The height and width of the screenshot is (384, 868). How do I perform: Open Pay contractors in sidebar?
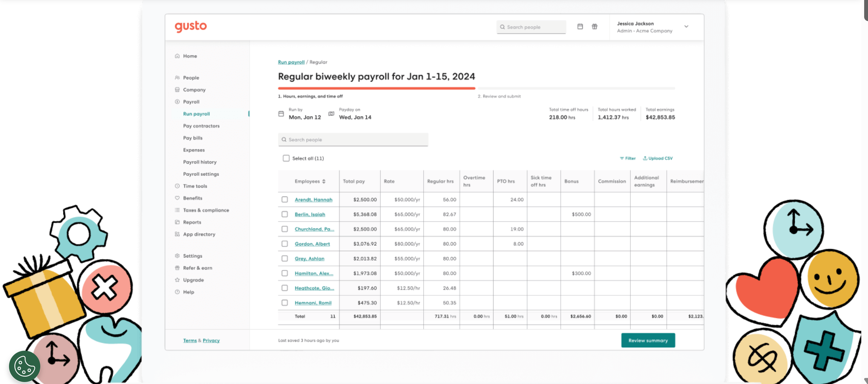(x=201, y=126)
